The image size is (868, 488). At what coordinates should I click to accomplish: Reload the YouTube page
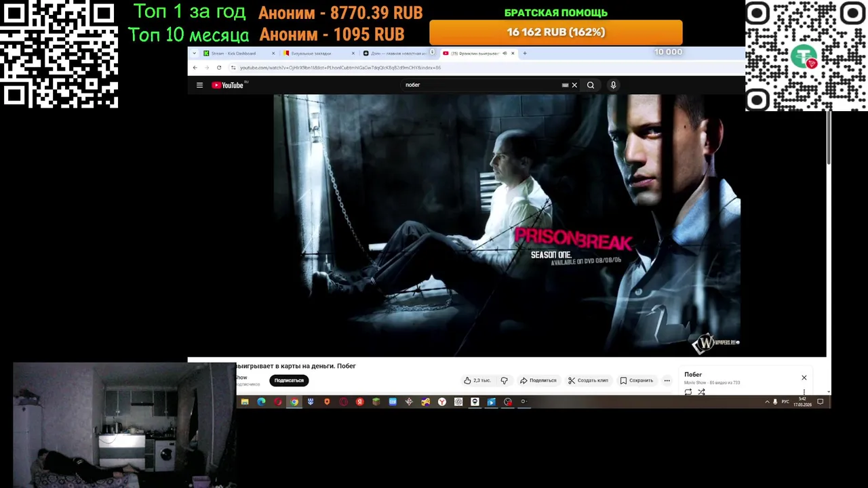[x=219, y=68]
